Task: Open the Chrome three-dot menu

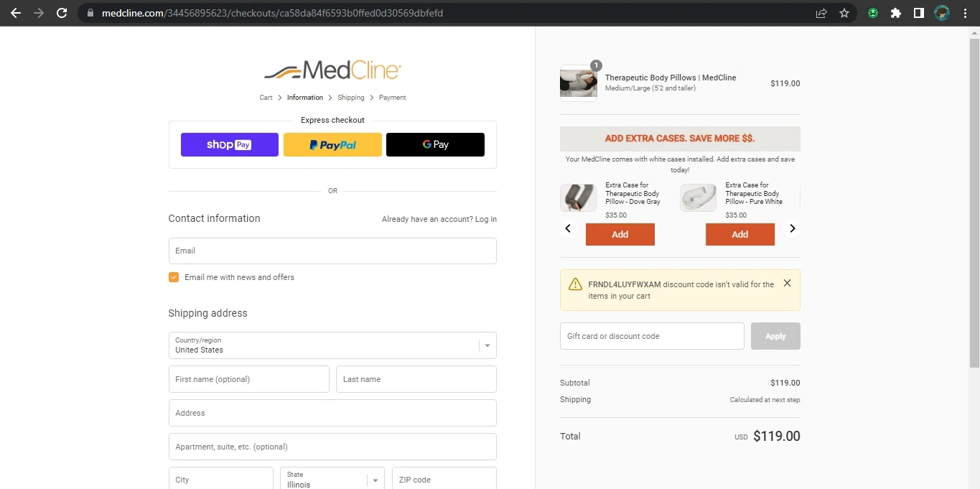Action: [964, 13]
